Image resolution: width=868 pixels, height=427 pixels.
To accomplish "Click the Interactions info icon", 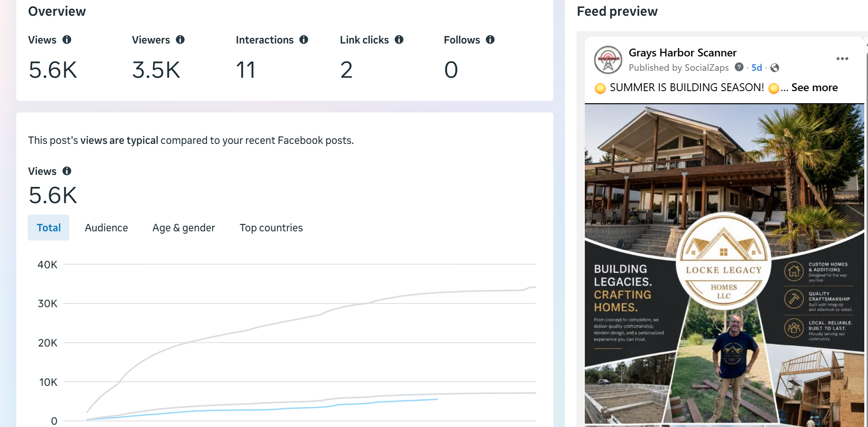I will (304, 40).
